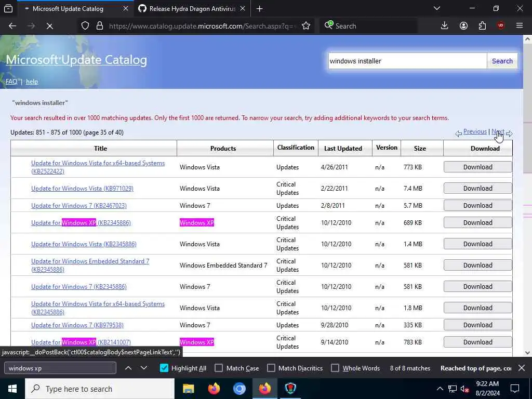The height and width of the screenshot is (399, 532).
Task: Close the Microsoft Update Catalog tab
Action: 126,9
